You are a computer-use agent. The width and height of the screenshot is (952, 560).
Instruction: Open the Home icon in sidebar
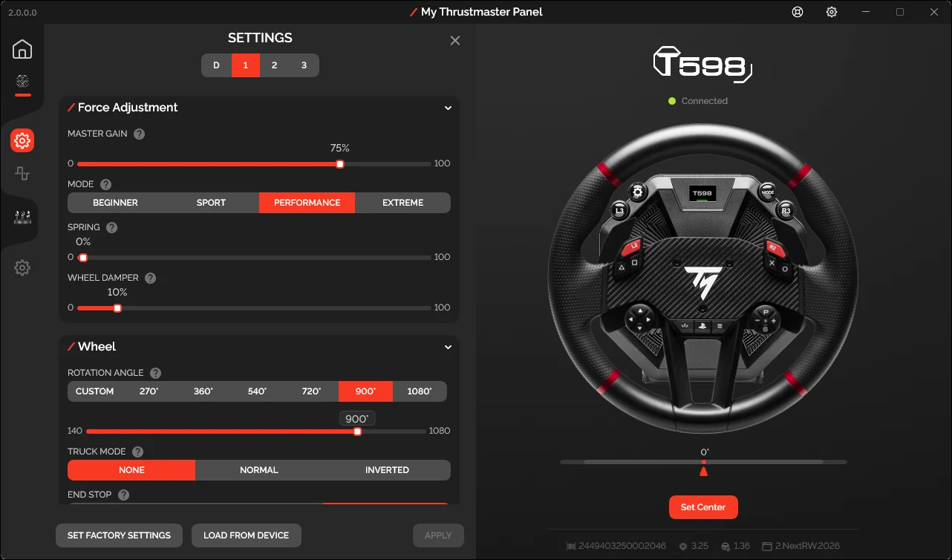coord(22,49)
